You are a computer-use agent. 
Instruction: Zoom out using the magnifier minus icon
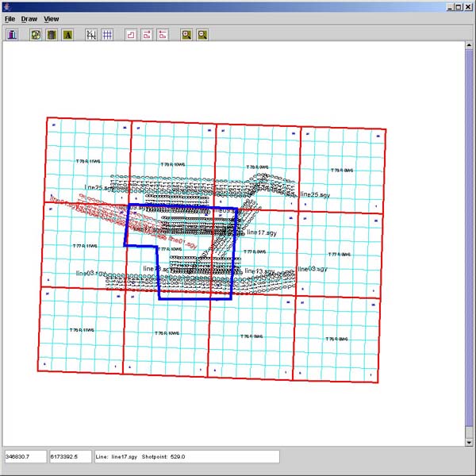(202, 34)
